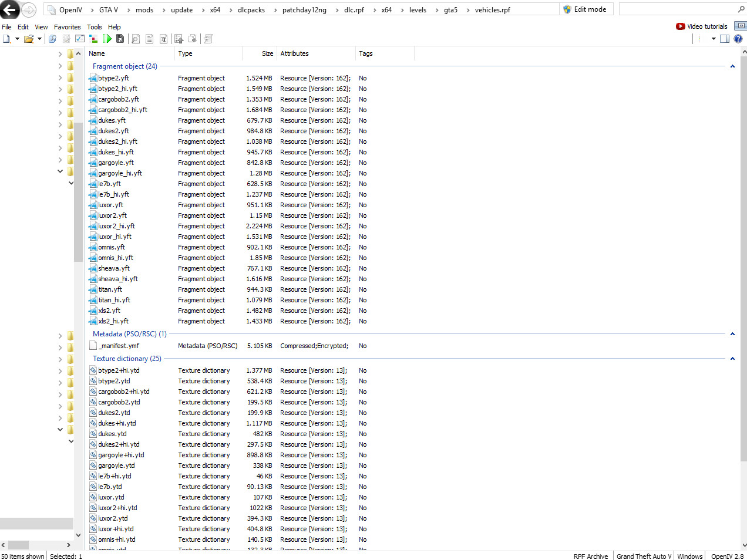Navigate to levels breadcrumb
747x560 pixels.
click(x=418, y=10)
